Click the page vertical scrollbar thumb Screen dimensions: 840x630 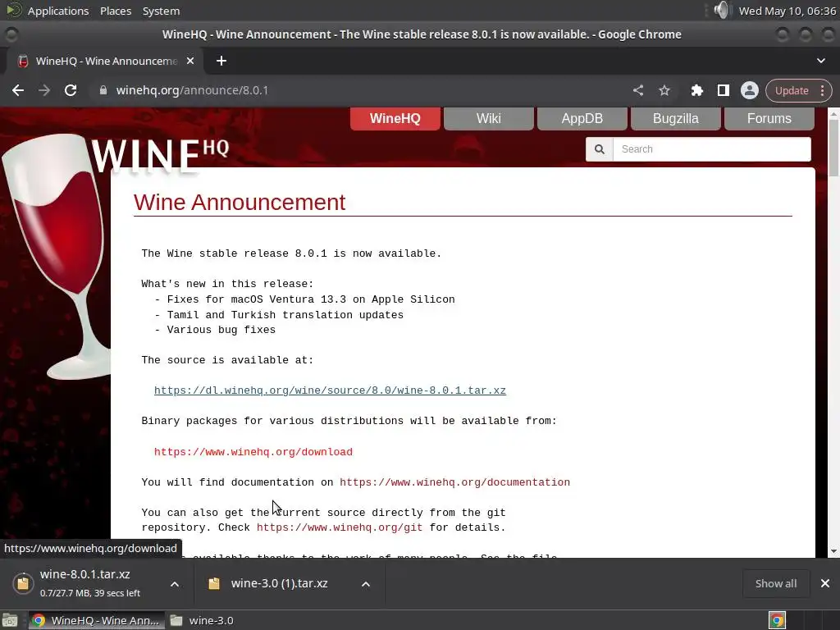coord(833,148)
